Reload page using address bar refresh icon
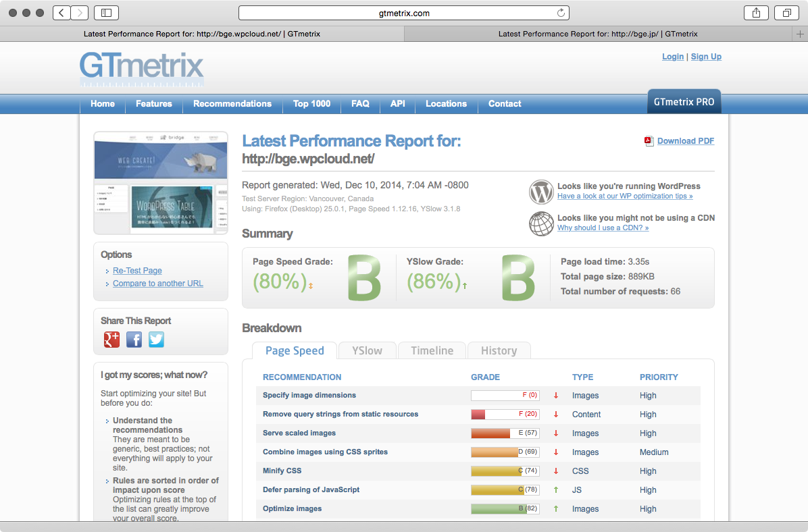Viewport: 808px width, 532px height. point(560,13)
